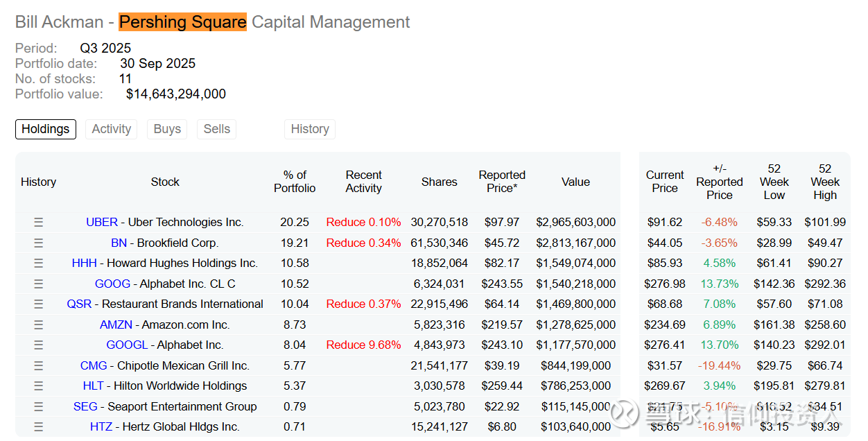This screenshot has width=868, height=441.
Task: Open the History tab button
Action: point(310,129)
